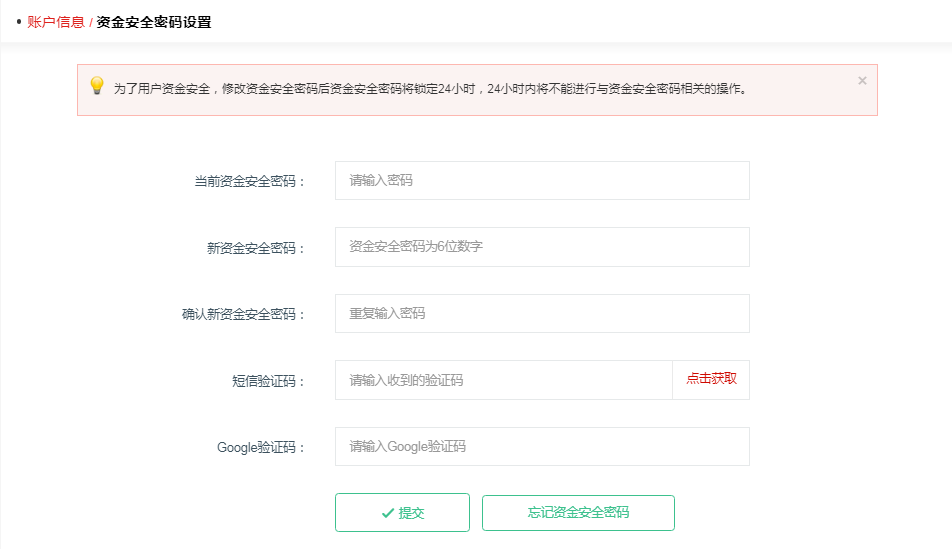This screenshot has height=549, width=952.
Task: Click the 24-hour lock warning message text
Action: [x=430, y=89]
